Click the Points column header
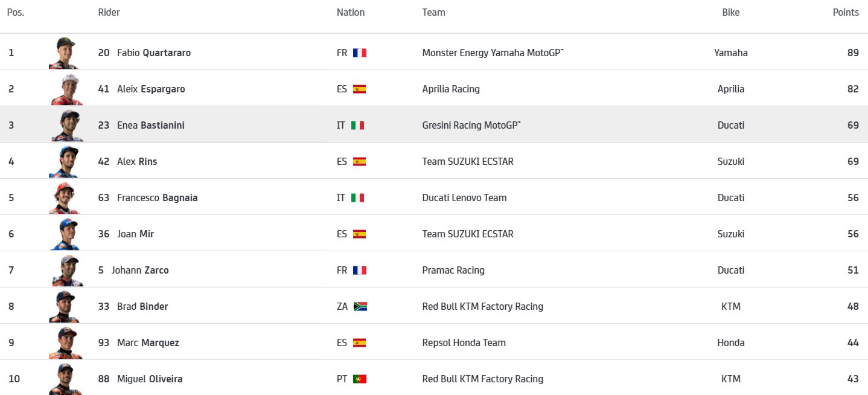Viewport: 868px width, 395px height. coord(846,13)
